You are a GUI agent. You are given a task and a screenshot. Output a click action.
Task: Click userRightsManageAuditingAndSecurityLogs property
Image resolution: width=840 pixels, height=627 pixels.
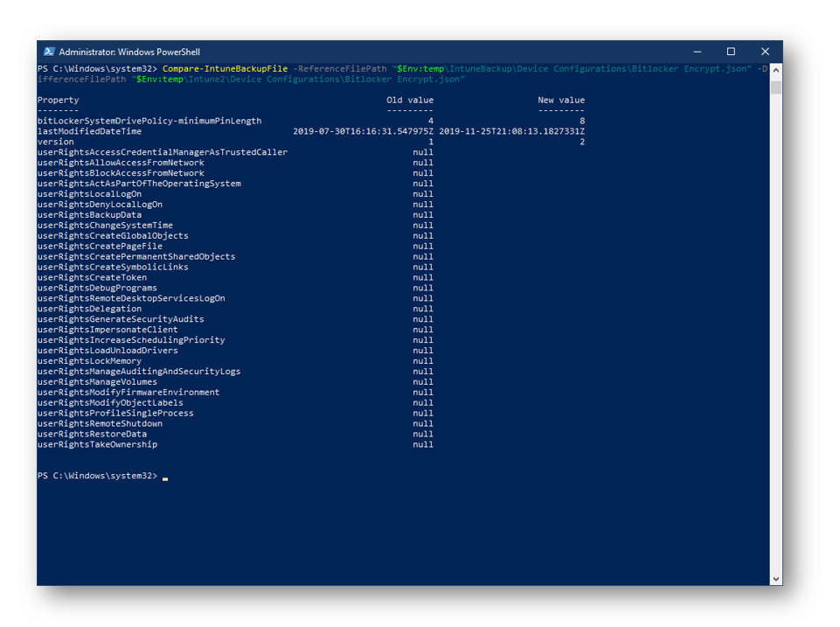139,372
